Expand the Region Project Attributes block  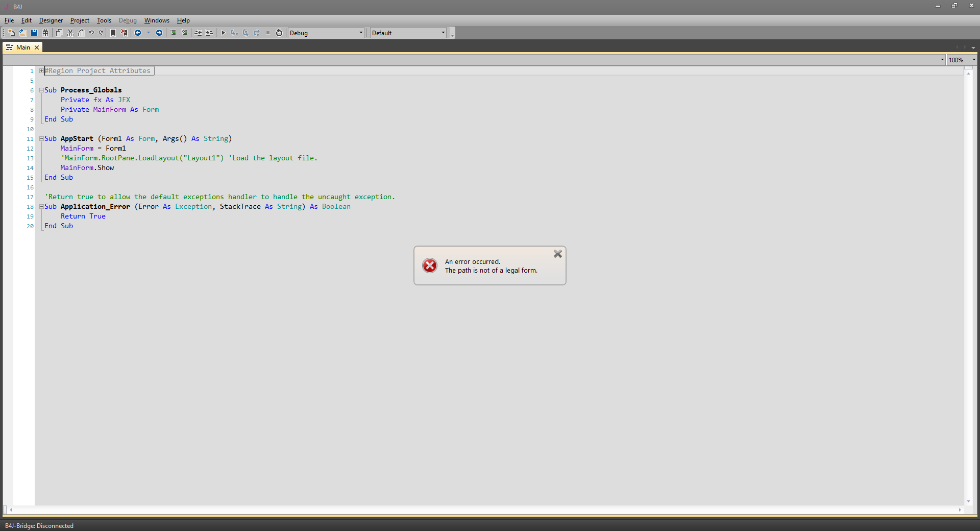[41, 71]
